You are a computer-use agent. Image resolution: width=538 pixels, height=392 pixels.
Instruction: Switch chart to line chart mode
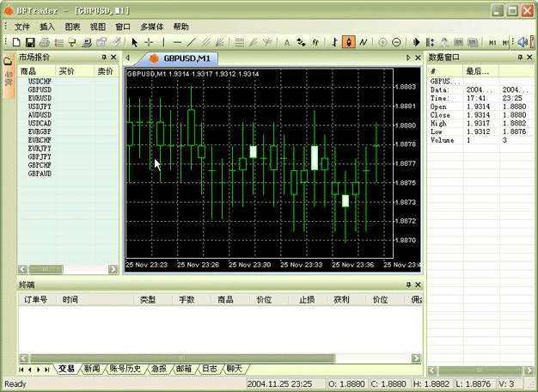(x=363, y=43)
